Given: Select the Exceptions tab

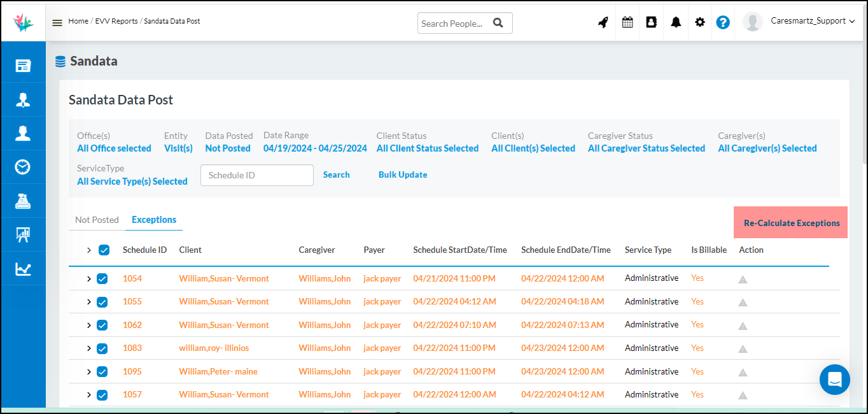Looking at the screenshot, I should pyautogui.click(x=154, y=220).
